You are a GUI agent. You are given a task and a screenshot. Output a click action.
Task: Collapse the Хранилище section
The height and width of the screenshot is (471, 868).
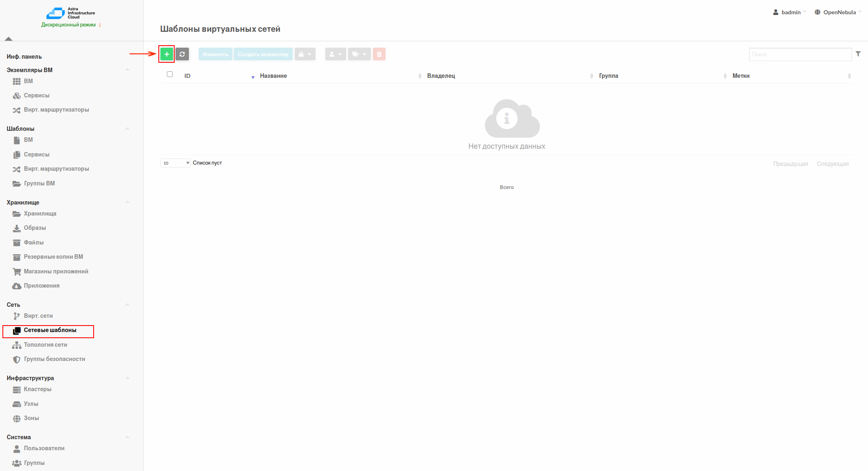pyautogui.click(x=127, y=202)
